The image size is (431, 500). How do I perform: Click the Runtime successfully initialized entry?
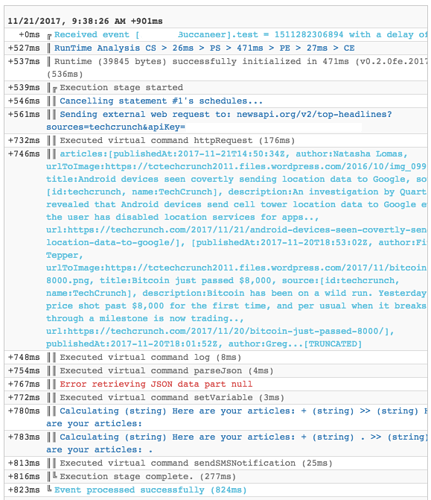click(236, 67)
